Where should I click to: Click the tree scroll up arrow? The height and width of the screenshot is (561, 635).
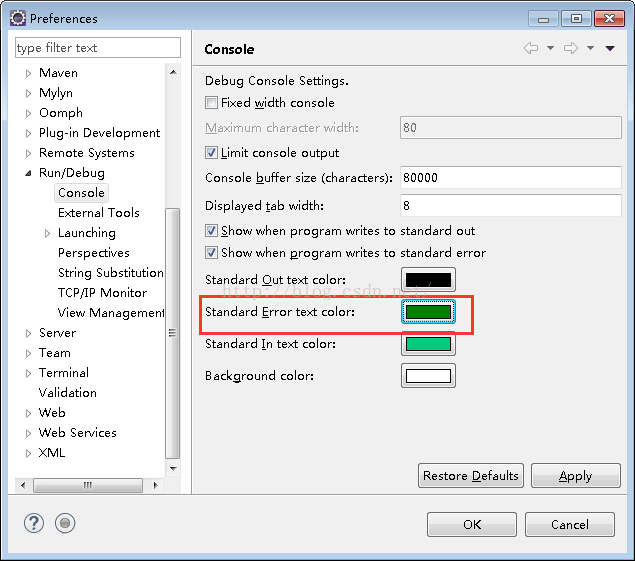point(173,72)
